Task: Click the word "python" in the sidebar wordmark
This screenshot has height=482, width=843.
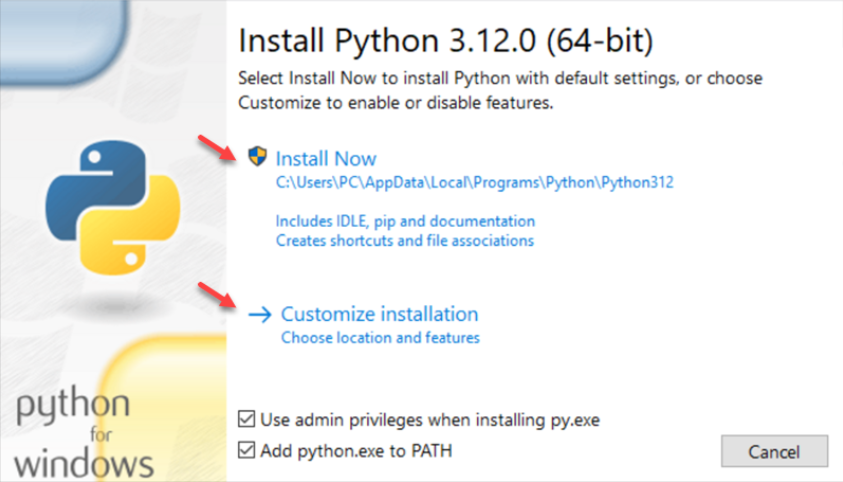Action: pyautogui.click(x=73, y=408)
